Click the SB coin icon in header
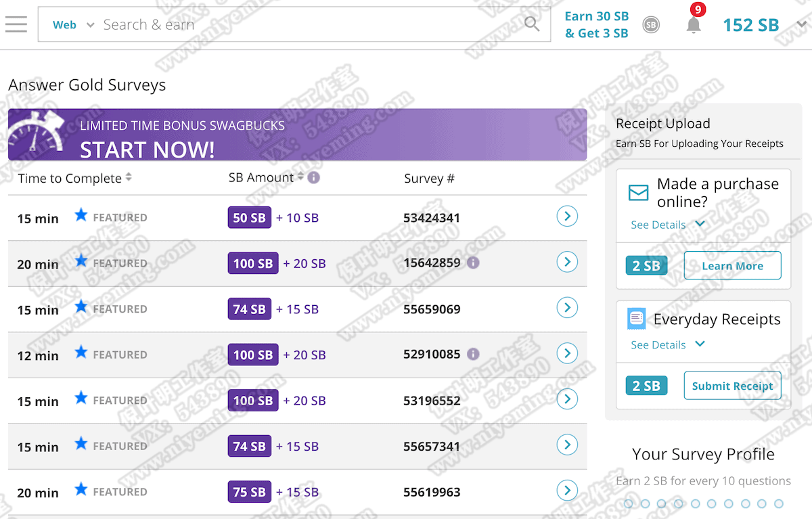The image size is (812, 519). pyautogui.click(x=651, y=25)
